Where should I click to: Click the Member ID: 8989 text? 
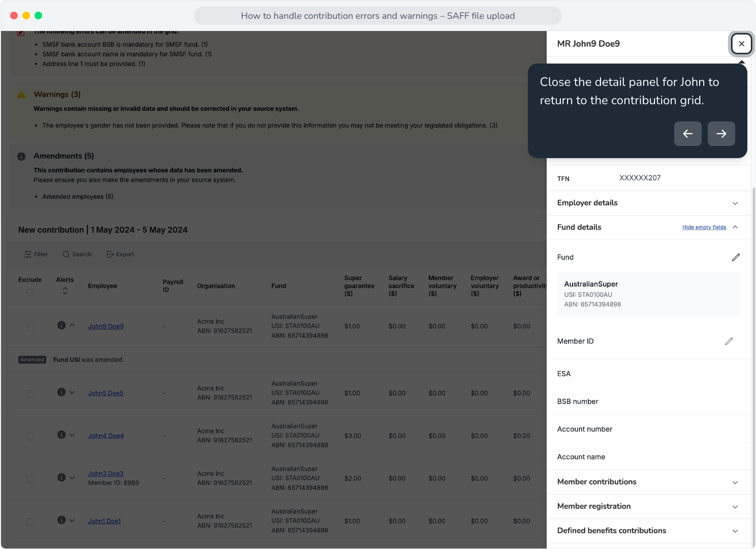(113, 483)
